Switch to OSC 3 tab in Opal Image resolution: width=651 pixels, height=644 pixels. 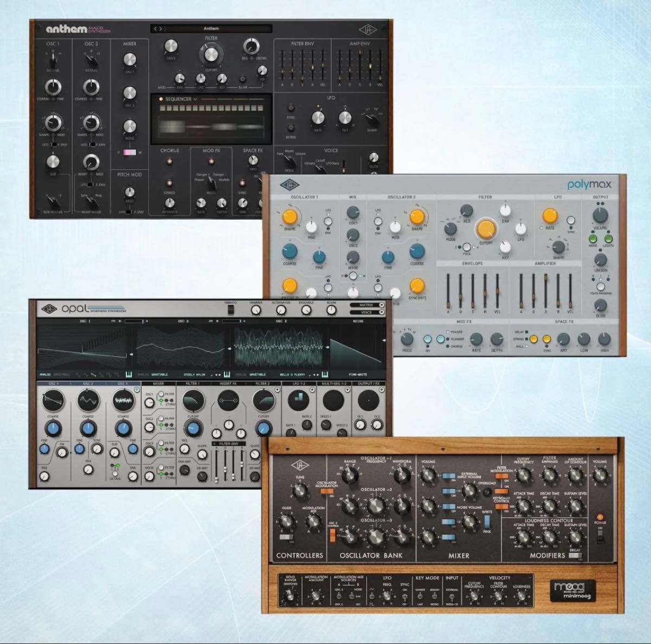coord(123,384)
